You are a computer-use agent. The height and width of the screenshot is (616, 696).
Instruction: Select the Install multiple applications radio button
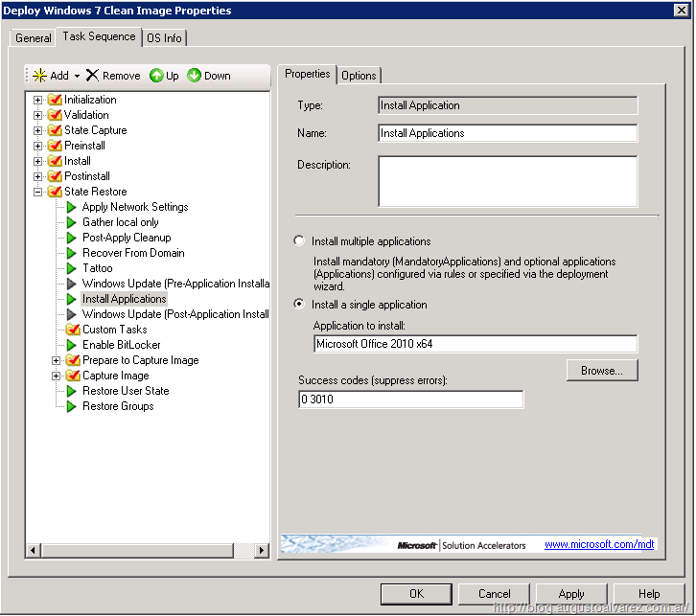(x=300, y=241)
